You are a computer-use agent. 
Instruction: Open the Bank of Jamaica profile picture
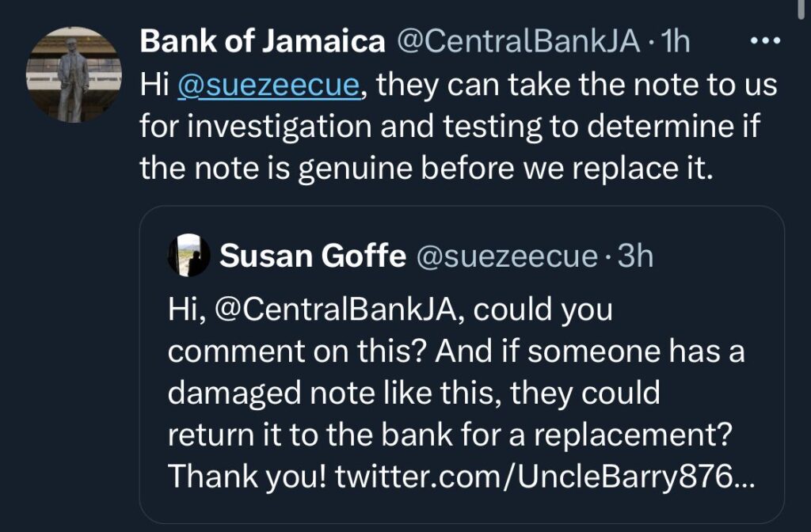(x=73, y=75)
